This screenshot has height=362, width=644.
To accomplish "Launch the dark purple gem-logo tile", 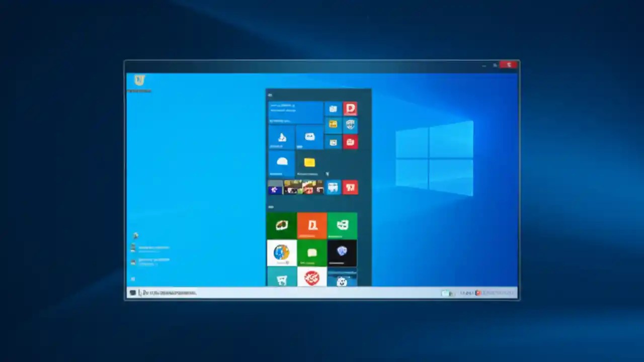I will pyautogui.click(x=342, y=252).
